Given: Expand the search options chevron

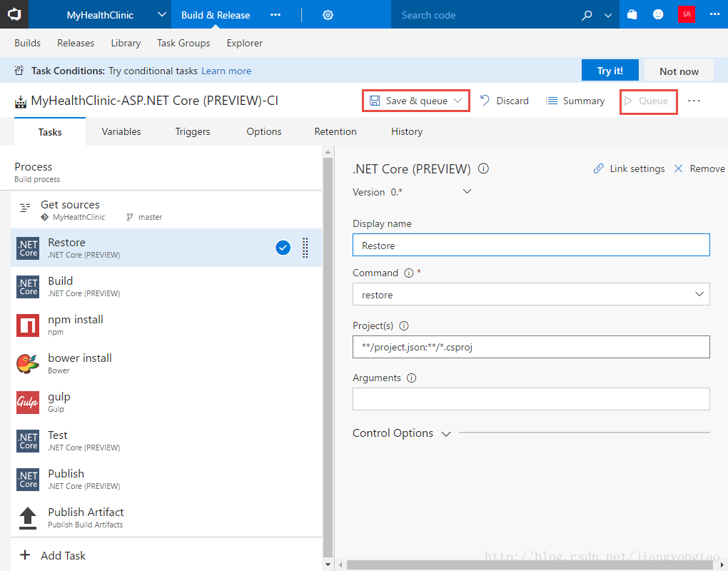Looking at the screenshot, I should pos(608,15).
